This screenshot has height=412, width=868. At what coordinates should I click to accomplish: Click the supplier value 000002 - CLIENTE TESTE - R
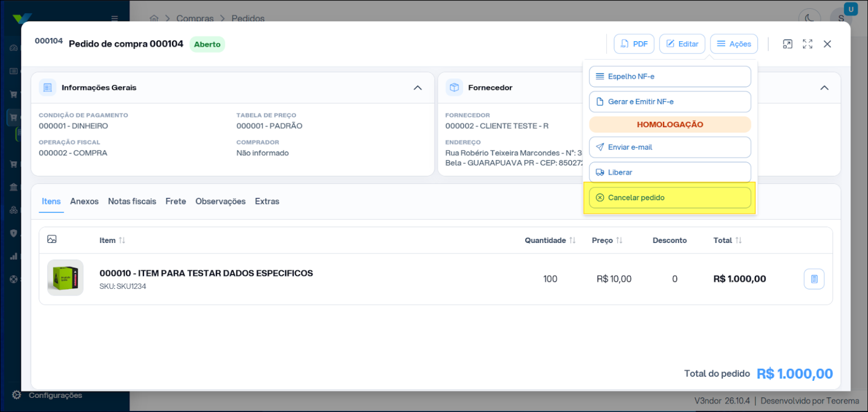click(x=497, y=126)
